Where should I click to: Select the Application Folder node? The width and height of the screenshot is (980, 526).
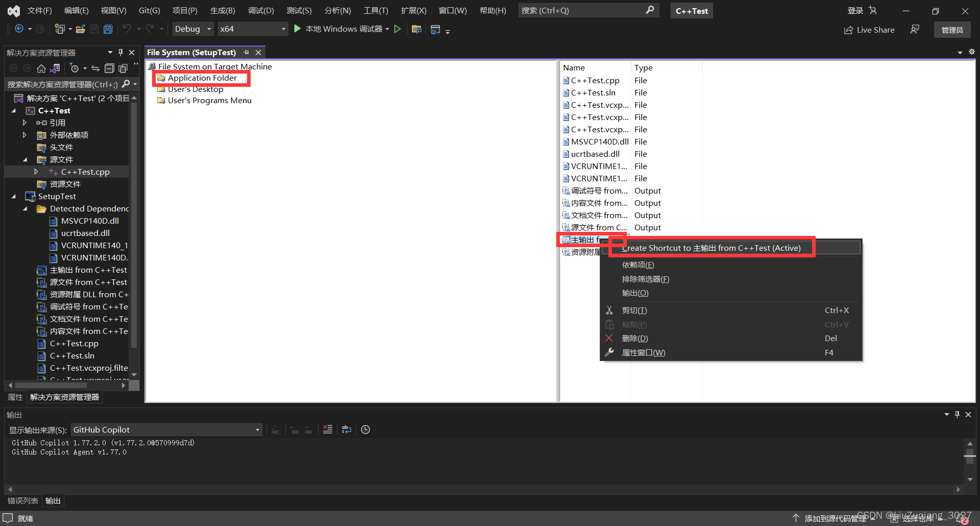pos(202,78)
